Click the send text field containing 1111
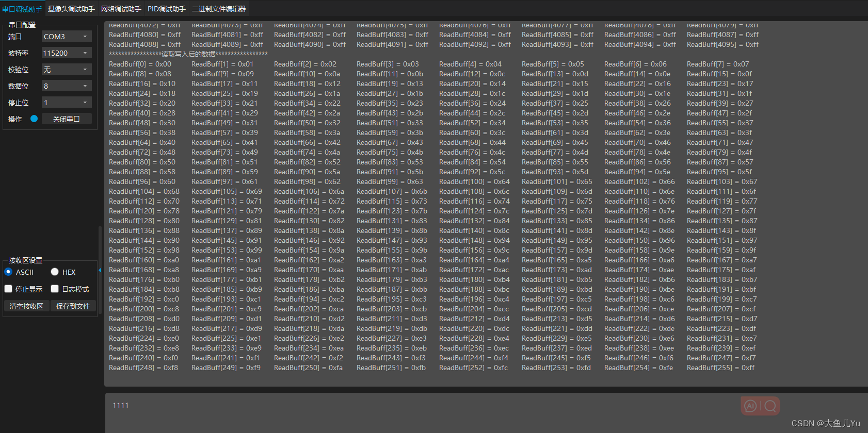Viewport: 868px width, 433px height. point(486,412)
